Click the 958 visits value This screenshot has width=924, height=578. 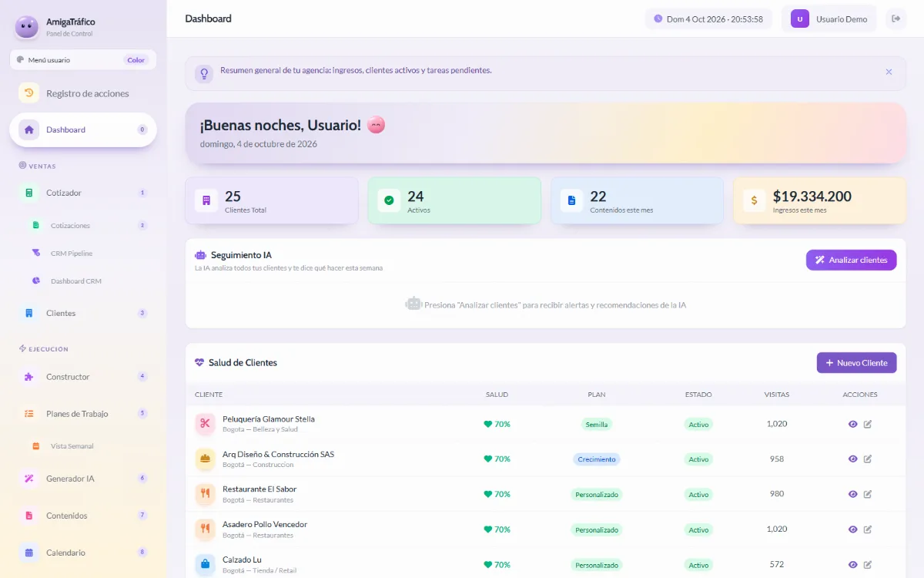(777, 459)
